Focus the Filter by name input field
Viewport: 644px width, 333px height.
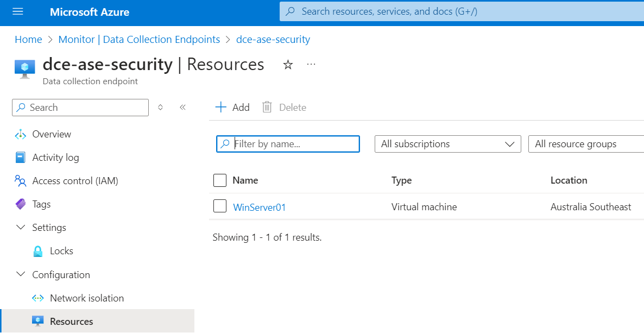click(x=288, y=144)
